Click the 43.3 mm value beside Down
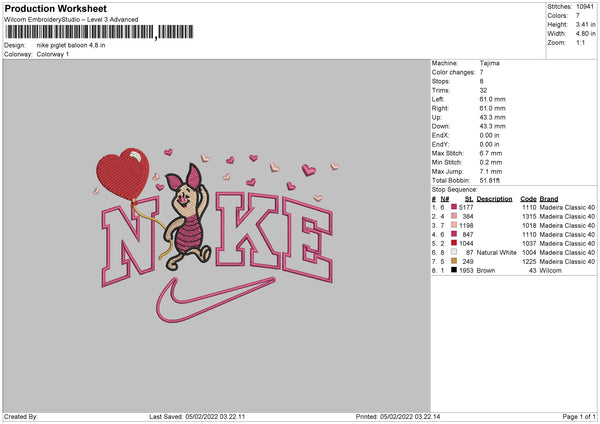600x424 pixels. pos(492,126)
